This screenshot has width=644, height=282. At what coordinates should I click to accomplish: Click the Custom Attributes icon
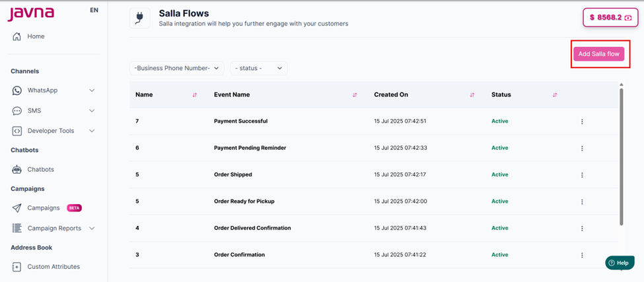[17, 267]
